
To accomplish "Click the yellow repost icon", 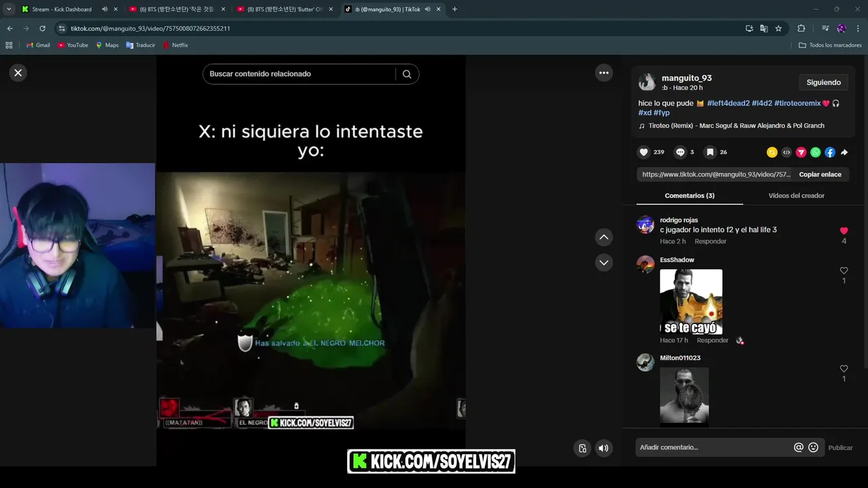I will coord(772,152).
